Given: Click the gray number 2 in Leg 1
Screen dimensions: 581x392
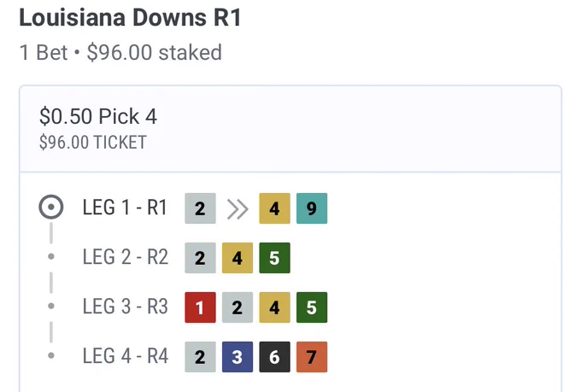Looking at the screenshot, I should pos(200,208).
